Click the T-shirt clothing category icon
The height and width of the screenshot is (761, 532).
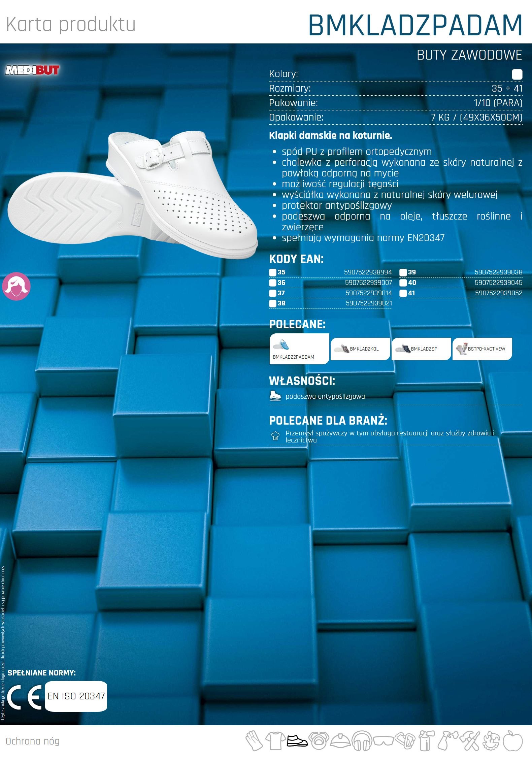pyautogui.click(x=275, y=741)
